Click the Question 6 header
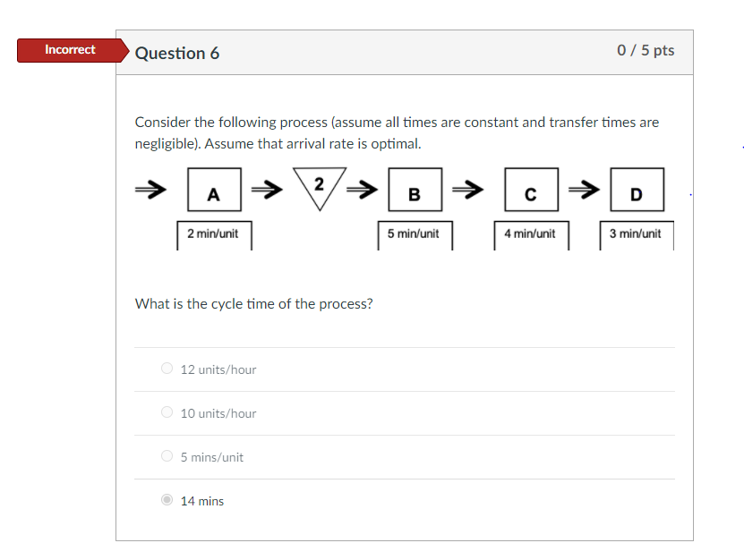 pyautogui.click(x=177, y=53)
